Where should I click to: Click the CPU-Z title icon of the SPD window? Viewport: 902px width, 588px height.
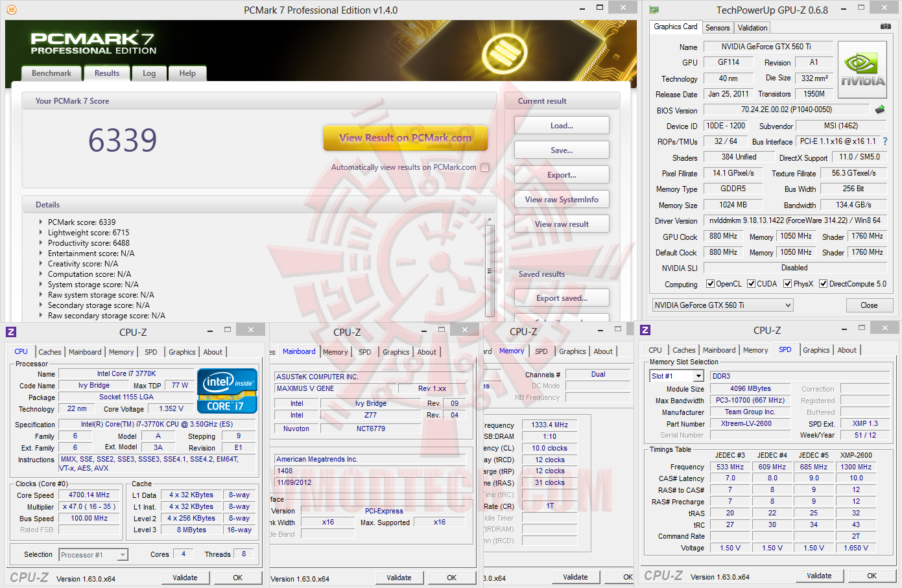pyautogui.click(x=645, y=330)
